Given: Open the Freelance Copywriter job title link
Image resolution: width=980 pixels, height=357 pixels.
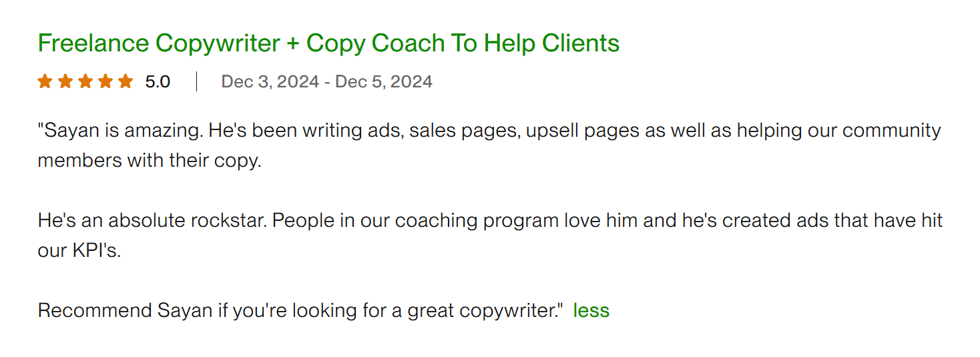Looking at the screenshot, I should [x=328, y=43].
